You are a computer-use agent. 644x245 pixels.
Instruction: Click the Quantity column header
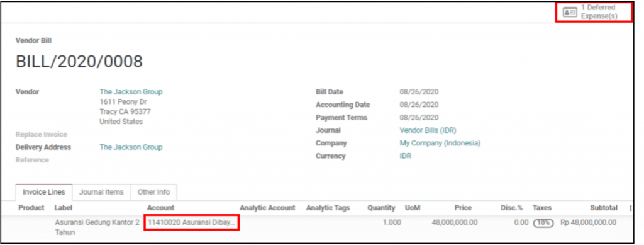(x=381, y=208)
